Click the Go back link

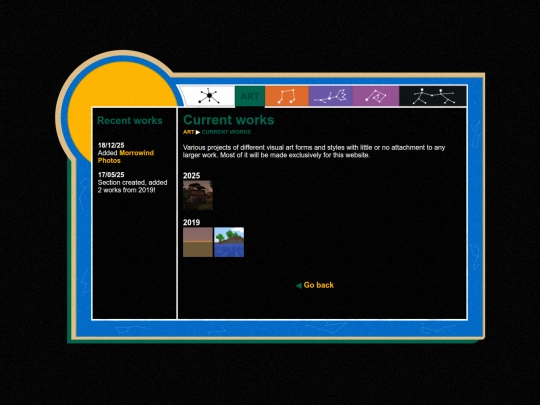tap(319, 285)
